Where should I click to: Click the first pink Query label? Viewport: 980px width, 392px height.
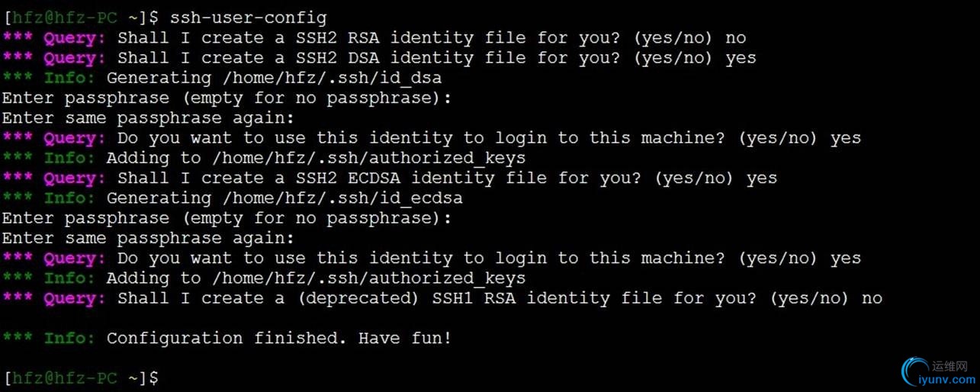(69, 37)
